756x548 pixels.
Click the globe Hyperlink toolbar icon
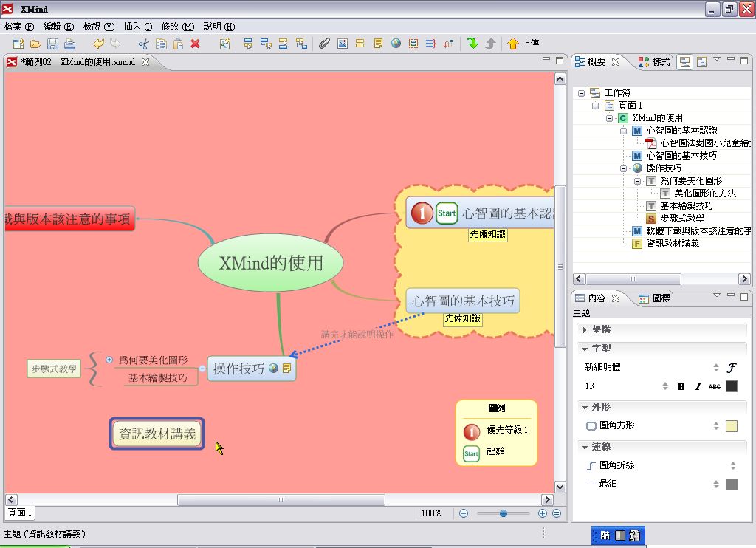tap(396, 44)
